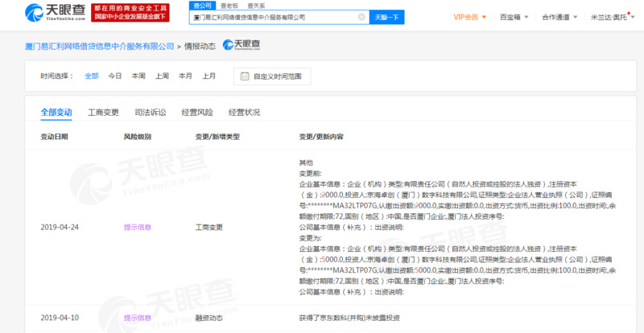Image resolution: width=644 pixels, height=333 pixels.
Task: Select 今日 time filter
Action: [x=115, y=76]
